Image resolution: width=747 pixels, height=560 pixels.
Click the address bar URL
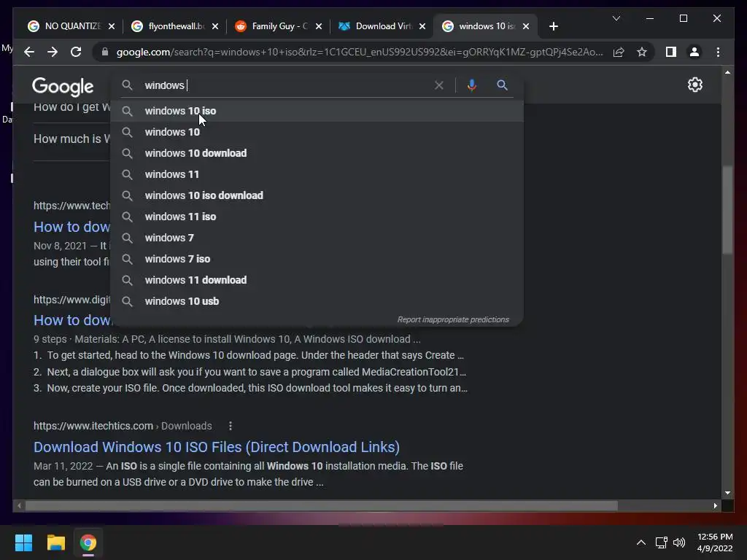tap(360, 52)
